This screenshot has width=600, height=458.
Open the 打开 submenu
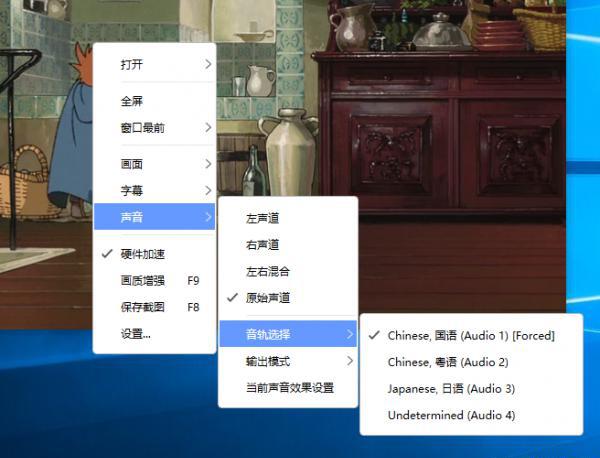155,64
